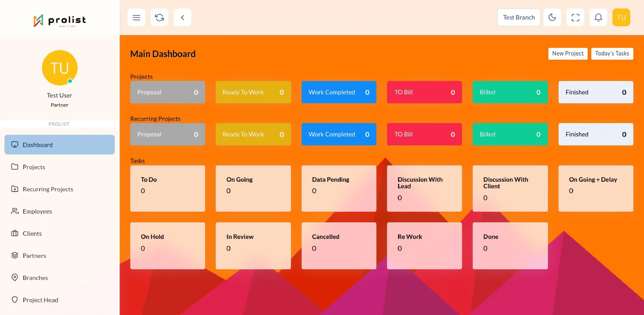Expand the back navigation arrow
Screen dimensions: 644x315
click(182, 17)
